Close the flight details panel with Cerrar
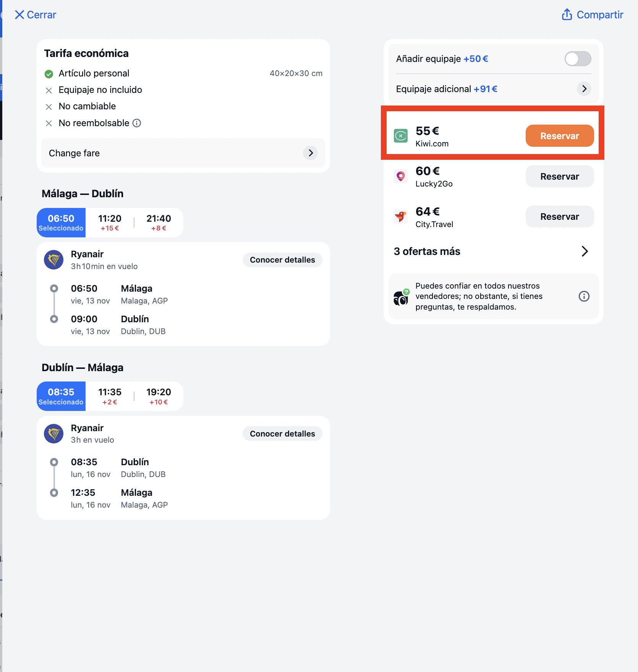 click(35, 15)
